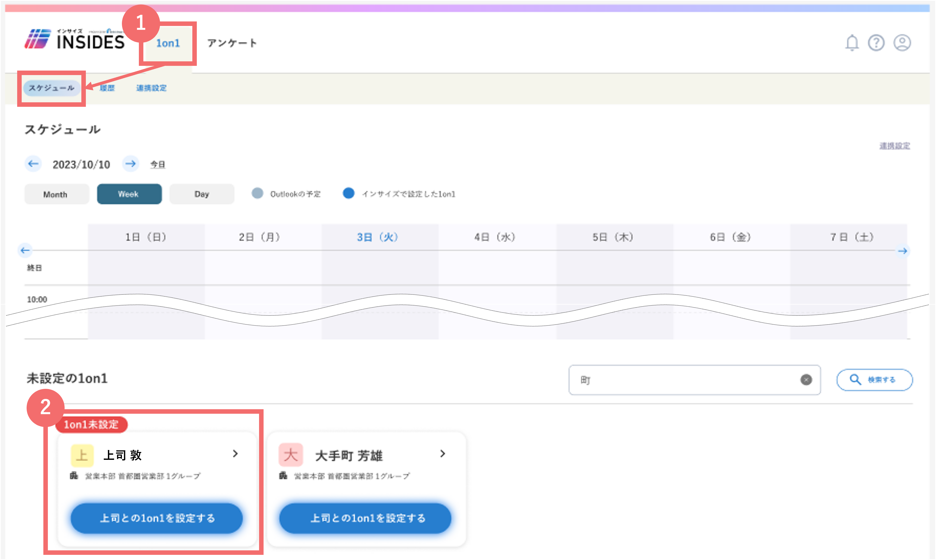The width and height of the screenshot is (936, 560).
Task: Select the 2日（月） column header
Action: pyautogui.click(x=264, y=237)
